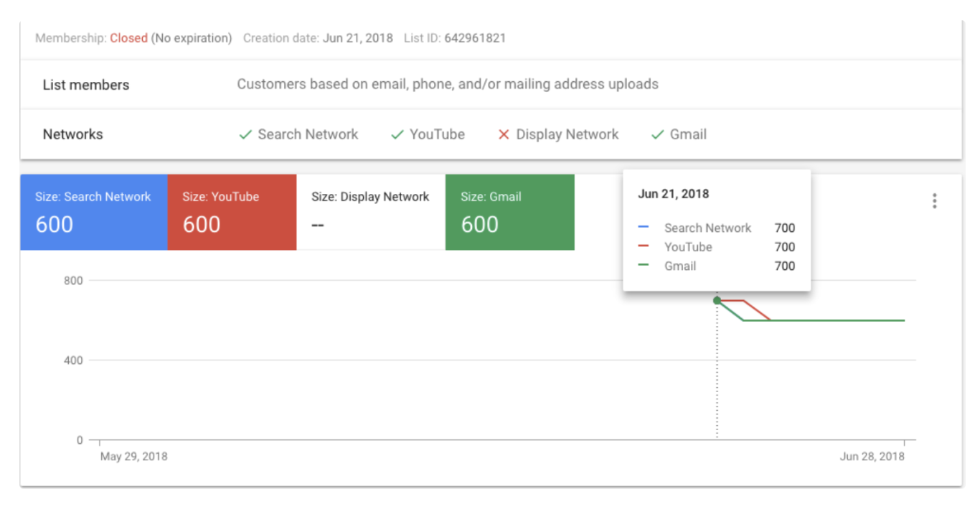Select the green Size: Gmail tile

click(509, 213)
